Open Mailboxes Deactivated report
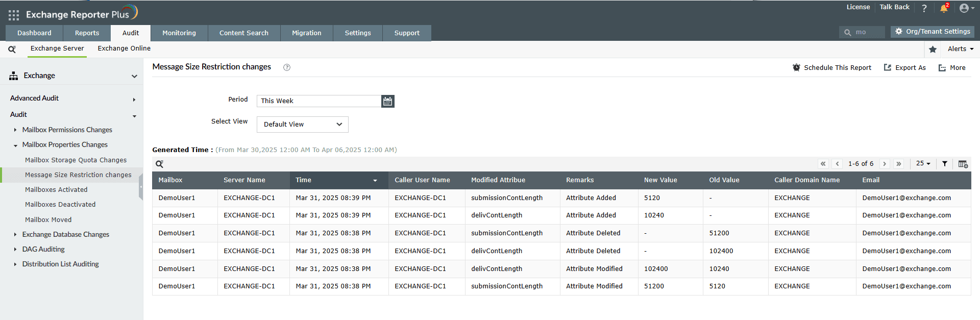 pyautogui.click(x=60, y=205)
